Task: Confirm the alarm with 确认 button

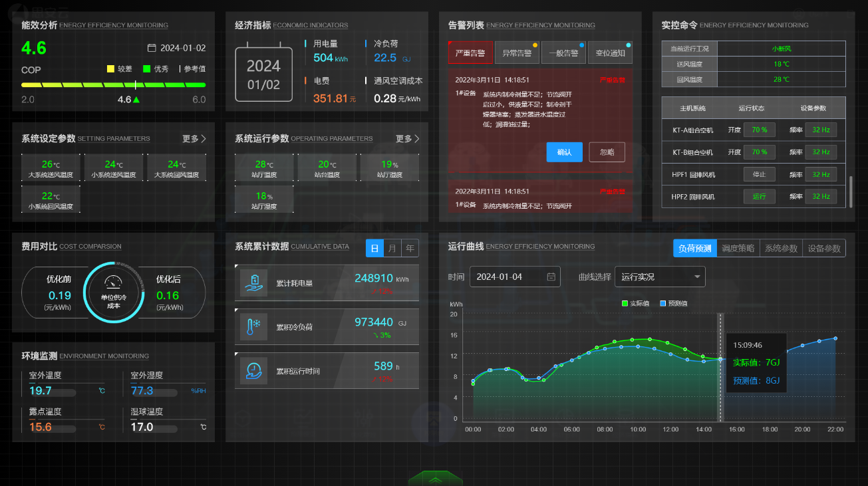Action: pyautogui.click(x=565, y=152)
